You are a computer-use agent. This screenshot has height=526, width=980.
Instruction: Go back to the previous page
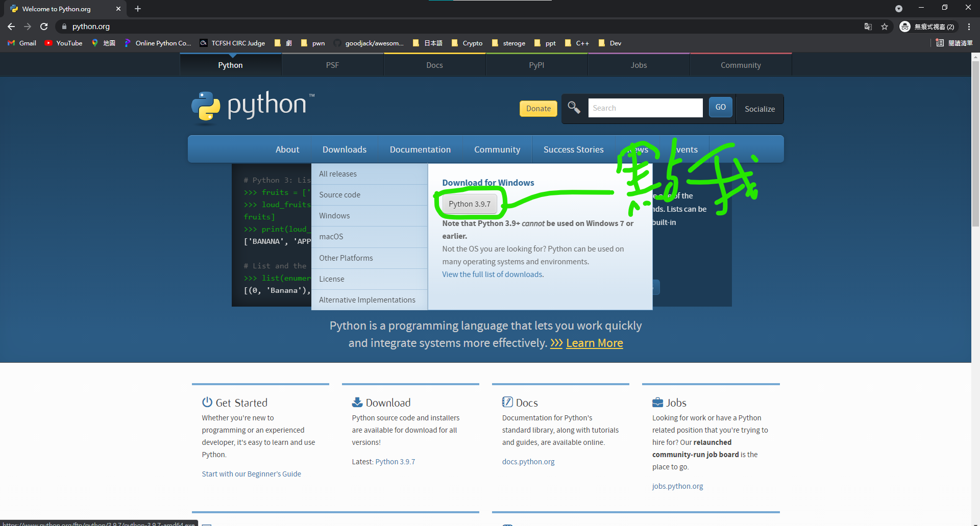(11, 27)
